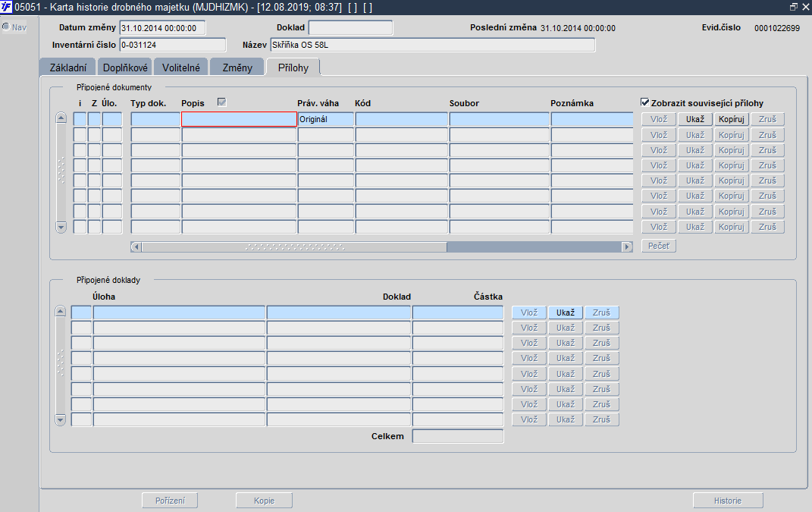This screenshot has width=812, height=512.
Task: Click the enabled Ukaž button in documents first row
Action: tap(695, 119)
